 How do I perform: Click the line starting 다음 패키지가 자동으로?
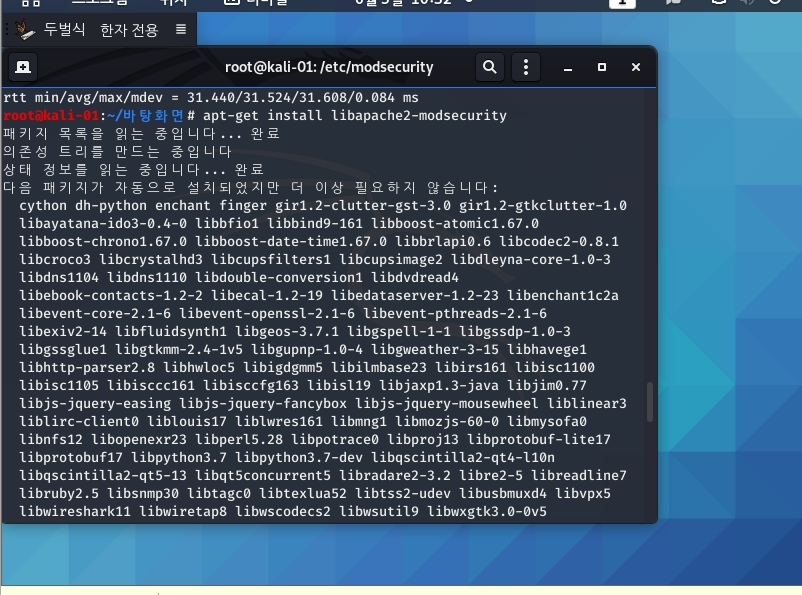click(x=251, y=187)
